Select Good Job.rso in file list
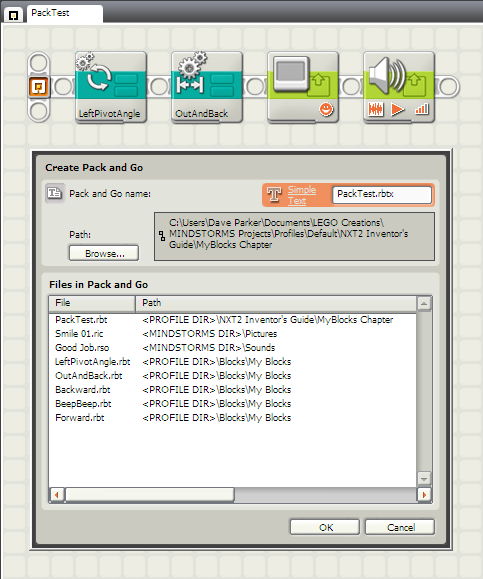This screenshot has height=579, width=483. 82,347
